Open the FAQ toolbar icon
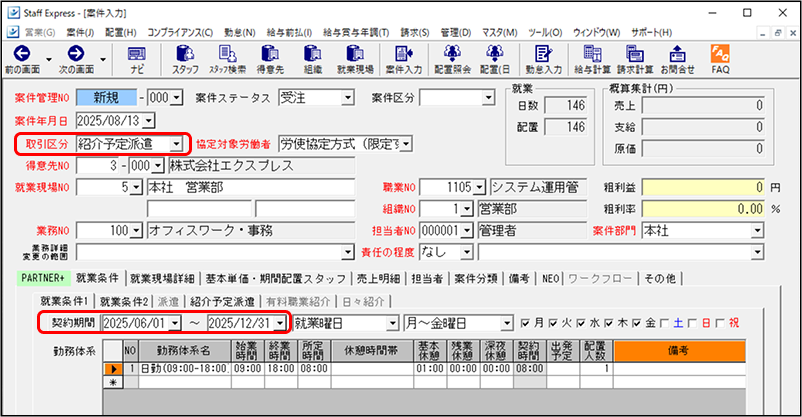Viewport: 802px width, 417px height. pyautogui.click(x=720, y=53)
